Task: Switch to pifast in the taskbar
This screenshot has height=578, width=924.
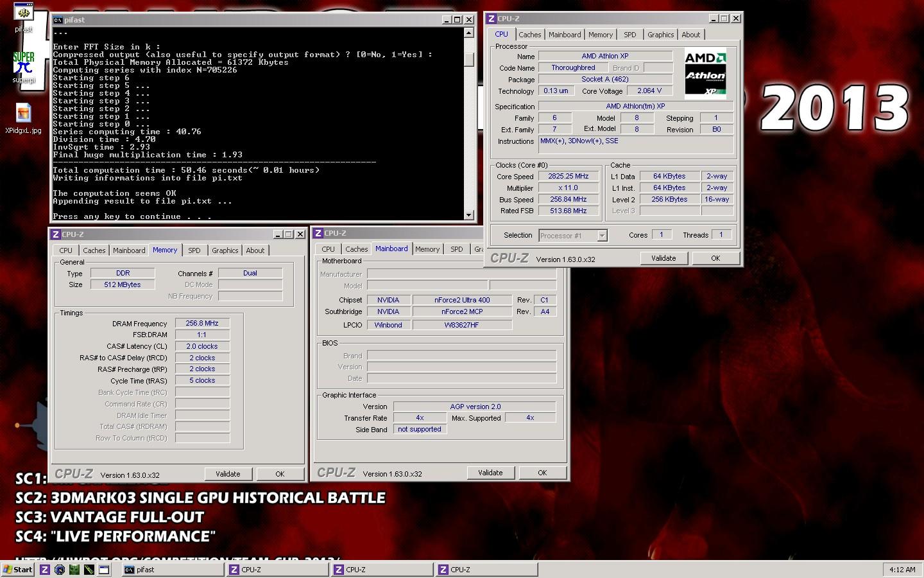Action: [x=172, y=570]
